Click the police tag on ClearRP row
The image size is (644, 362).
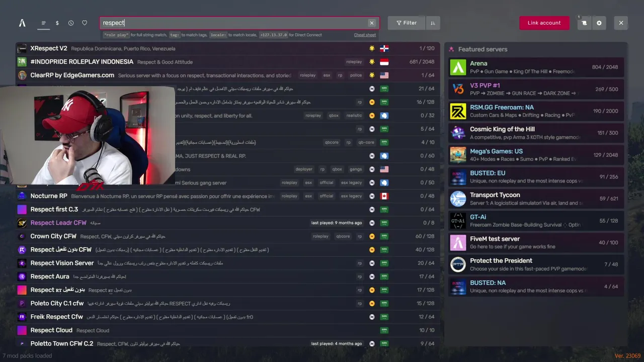356,75
